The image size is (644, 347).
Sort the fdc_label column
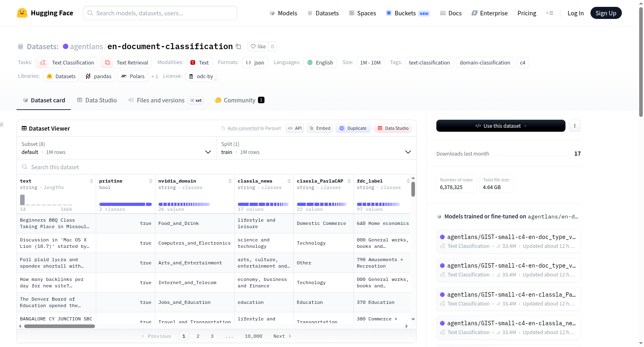(408, 181)
